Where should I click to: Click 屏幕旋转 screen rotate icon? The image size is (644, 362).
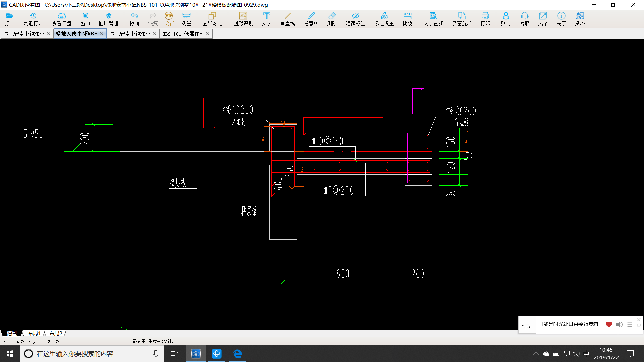point(462,19)
